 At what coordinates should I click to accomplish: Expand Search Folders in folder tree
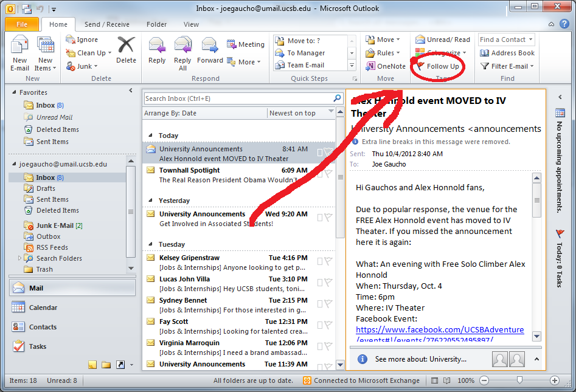click(x=21, y=258)
